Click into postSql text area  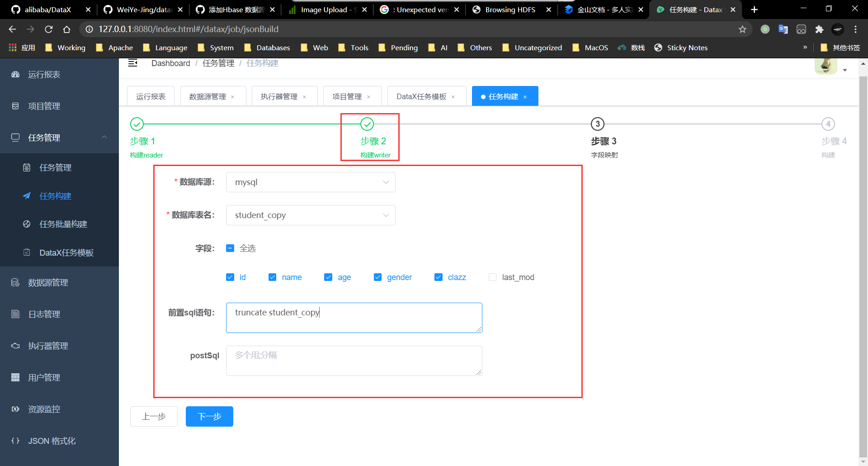pos(354,361)
